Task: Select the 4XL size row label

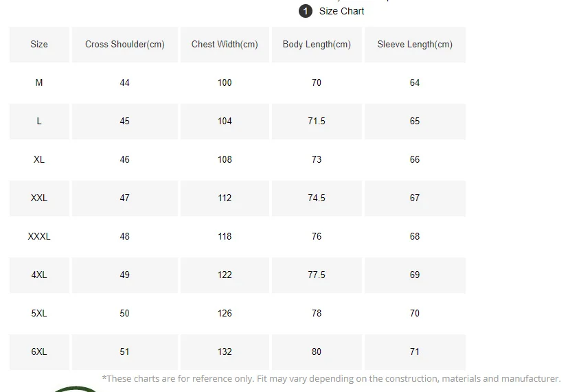Action: pos(39,275)
